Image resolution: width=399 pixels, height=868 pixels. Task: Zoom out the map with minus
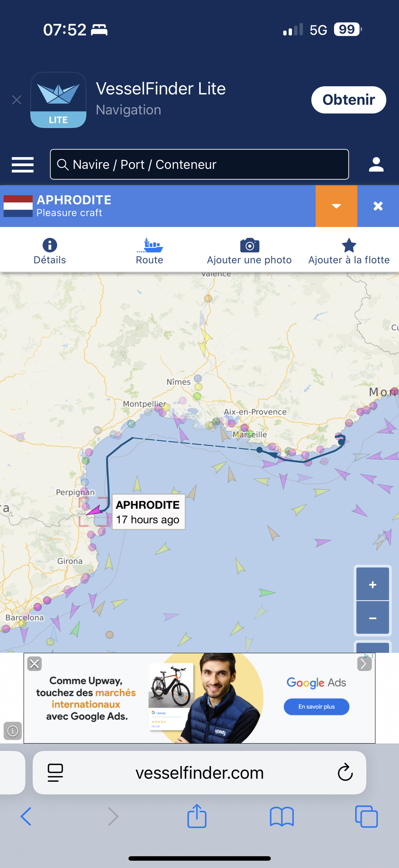(x=373, y=618)
